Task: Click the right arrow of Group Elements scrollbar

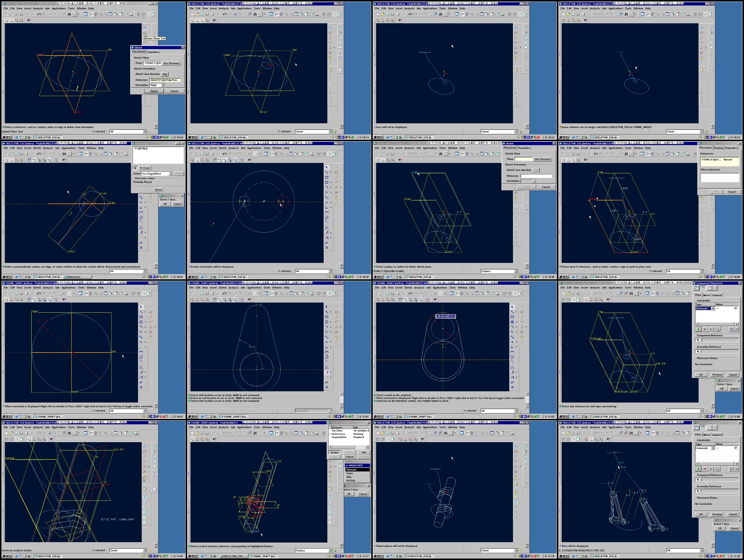Action: pos(367,447)
